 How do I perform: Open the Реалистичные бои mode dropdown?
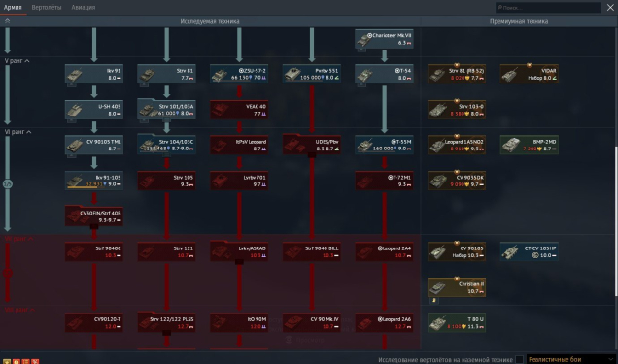[x=571, y=359]
